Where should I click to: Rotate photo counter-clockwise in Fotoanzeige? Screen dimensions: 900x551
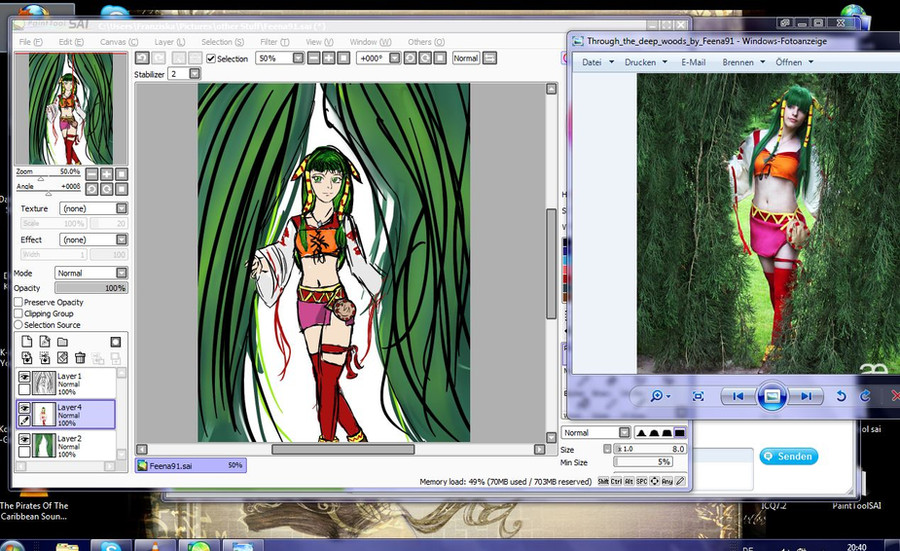tap(840, 396)
